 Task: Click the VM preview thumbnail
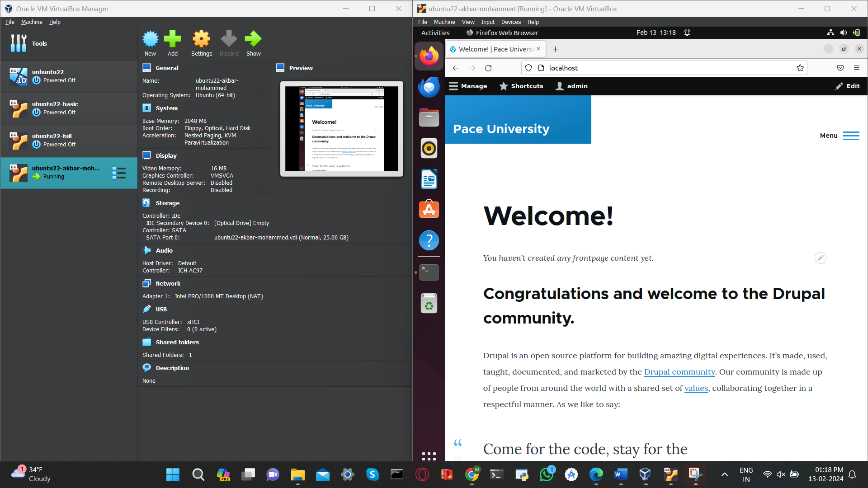tap(341, 129)
